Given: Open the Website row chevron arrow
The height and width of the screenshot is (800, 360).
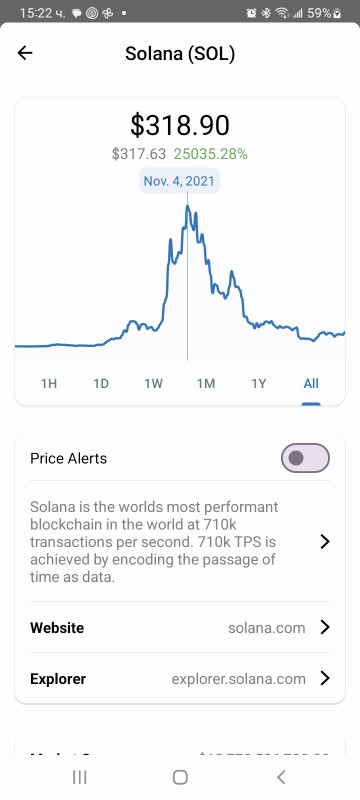Looking at the screenshot, I should pyautogui.click(x=325, y=628).
